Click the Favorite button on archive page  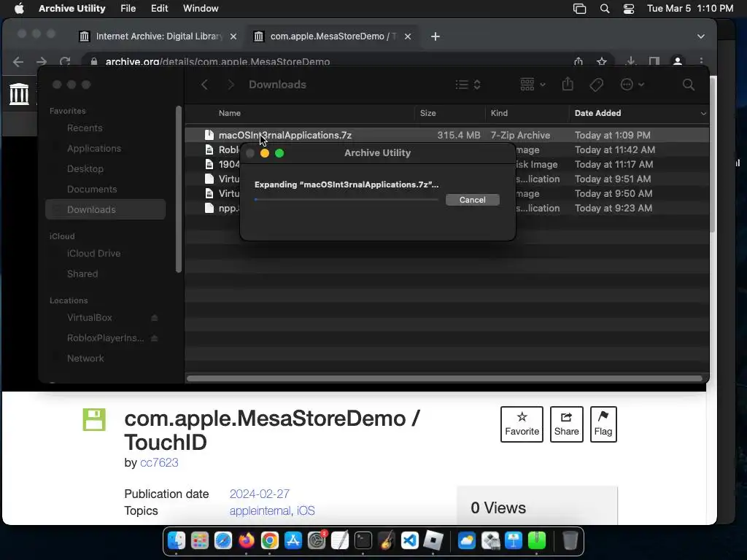click(x=522, y=424)
